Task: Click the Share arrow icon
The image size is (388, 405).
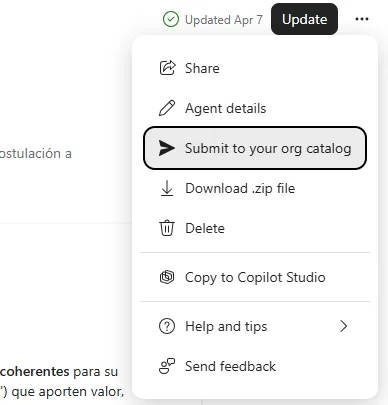Action: pyautogui.click(x=167, y=68)
